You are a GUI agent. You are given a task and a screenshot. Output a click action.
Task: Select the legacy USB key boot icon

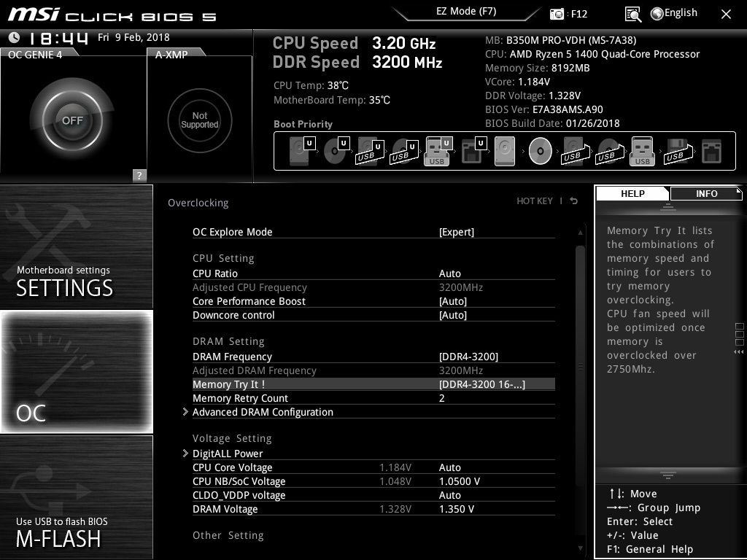(642, 152)
